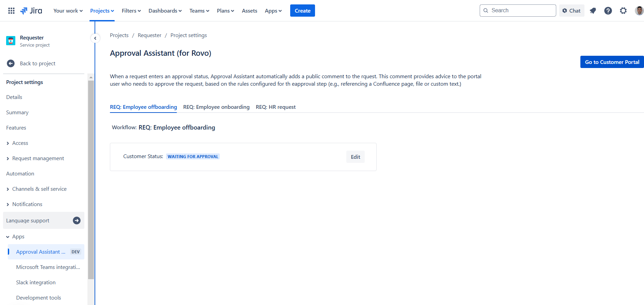
Task: Expand the Access section
Action: (x=44, y=143)
